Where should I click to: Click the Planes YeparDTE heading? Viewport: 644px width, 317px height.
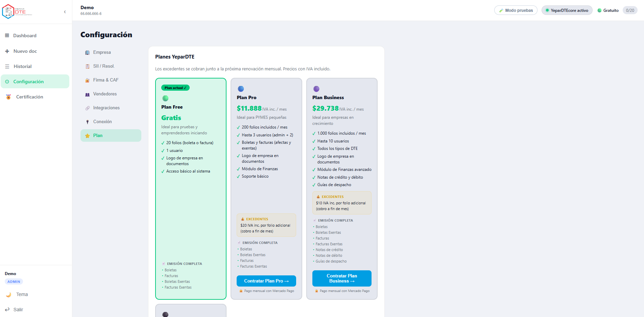175,57
